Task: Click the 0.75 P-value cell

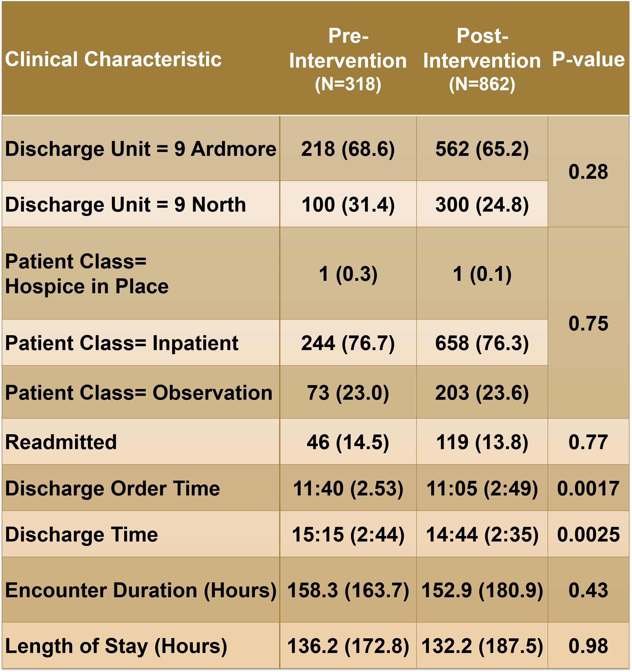Action: (x=588, y=324)
